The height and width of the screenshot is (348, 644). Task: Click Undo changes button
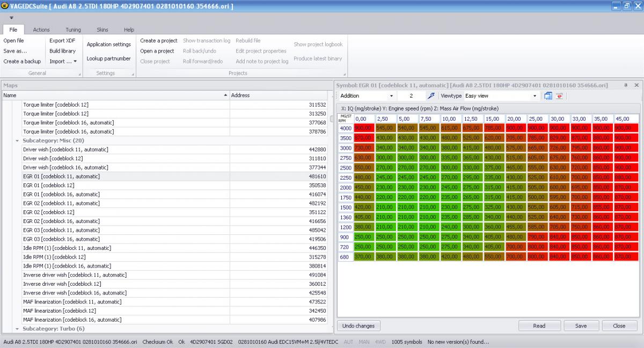tap(358, 325)
